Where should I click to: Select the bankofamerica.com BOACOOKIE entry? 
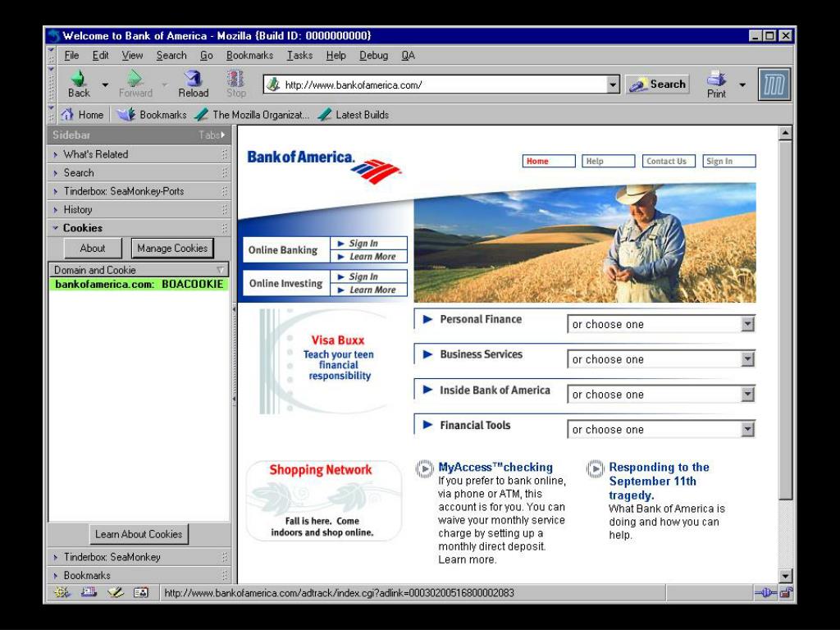[x=138, y=285]
